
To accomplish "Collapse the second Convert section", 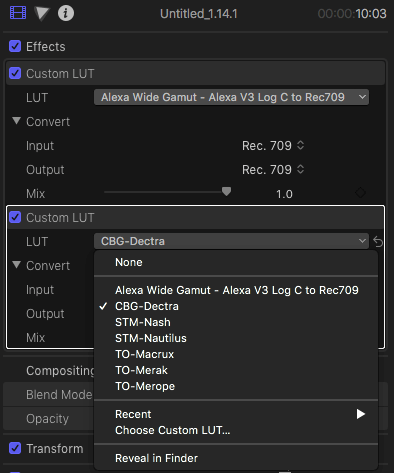I will coord(16,265).
